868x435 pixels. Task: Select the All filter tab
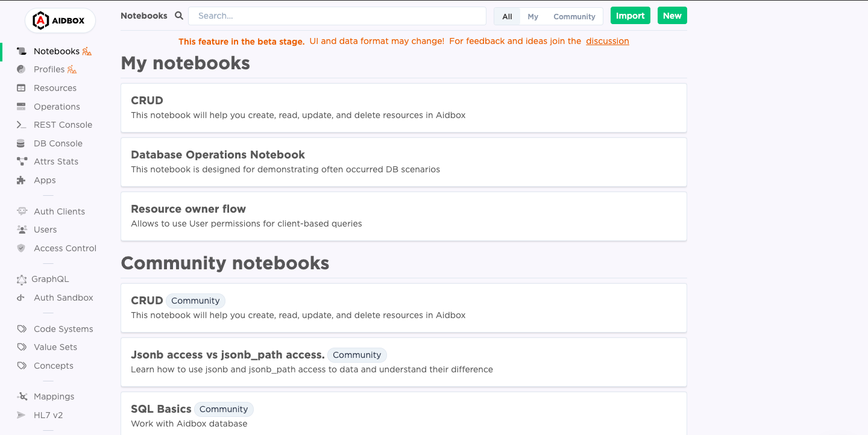pos(508,16)
